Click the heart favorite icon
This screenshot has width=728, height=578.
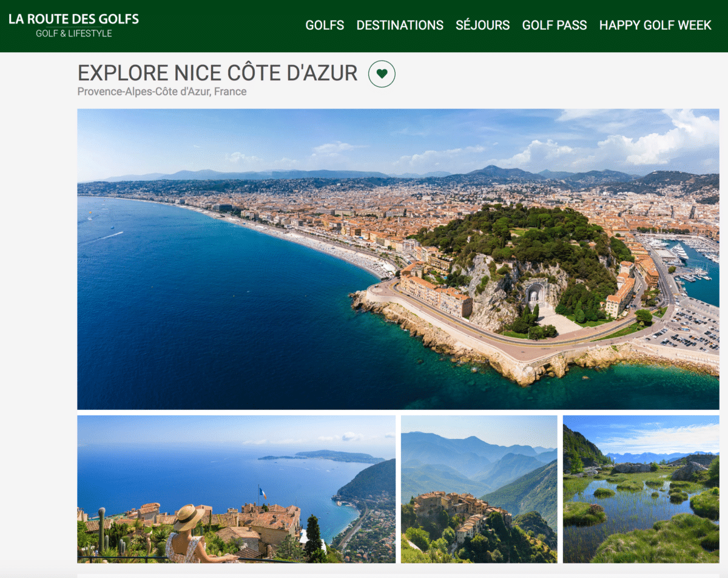click(x=382, y=74)
